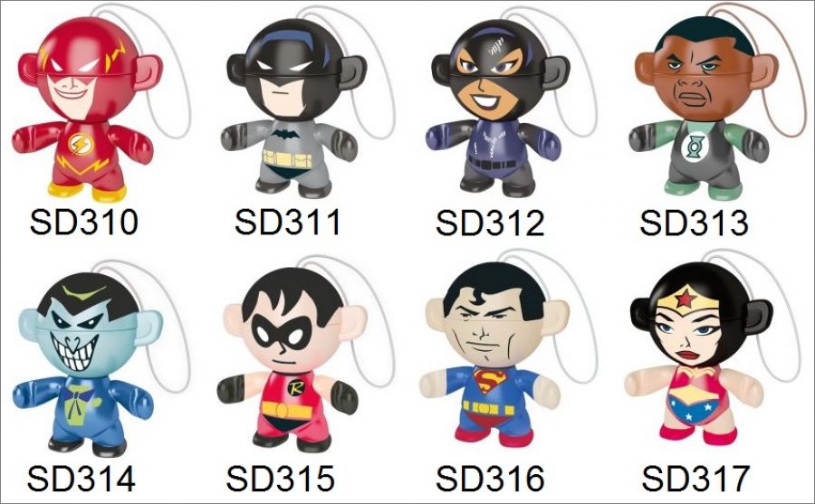Click the SD311 label

pyautogui.click(x=288, y=222)
